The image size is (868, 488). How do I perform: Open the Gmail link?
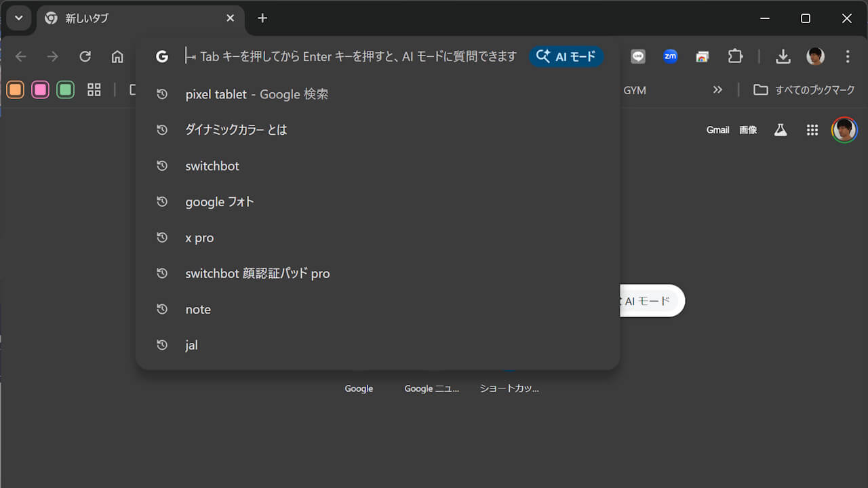[x=717, y=130]
